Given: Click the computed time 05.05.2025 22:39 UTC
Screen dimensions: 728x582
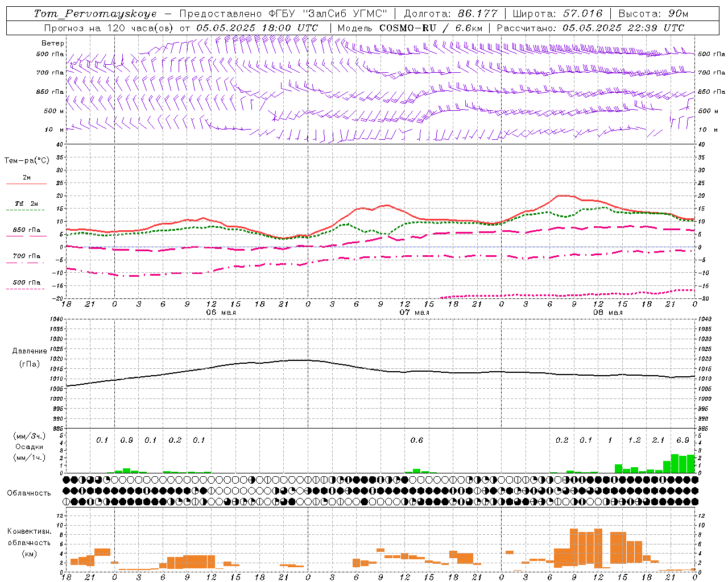Looking at the screenshot, I should pos(623,28).
